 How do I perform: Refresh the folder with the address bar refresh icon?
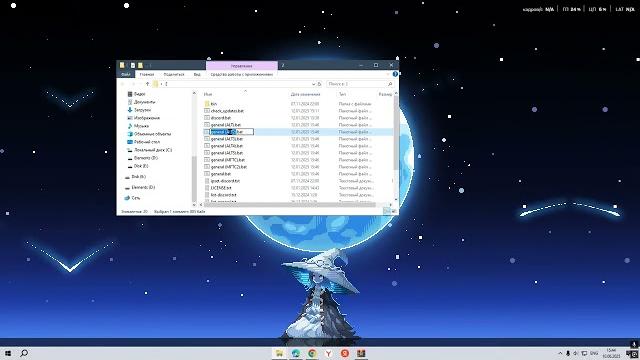(x=320, y=84)
